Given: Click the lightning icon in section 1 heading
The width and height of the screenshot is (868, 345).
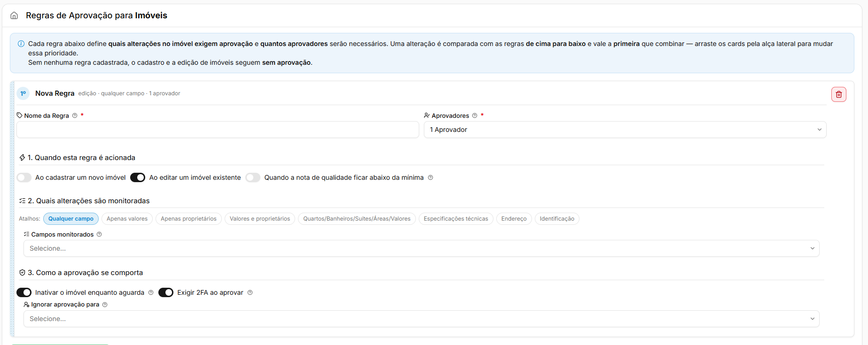Looking at the screenshot, I should pos(22,158).
